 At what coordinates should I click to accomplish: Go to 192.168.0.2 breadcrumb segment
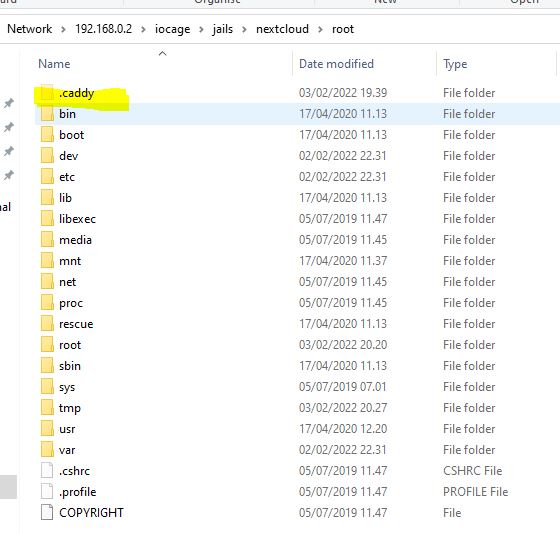coord(104,29)
